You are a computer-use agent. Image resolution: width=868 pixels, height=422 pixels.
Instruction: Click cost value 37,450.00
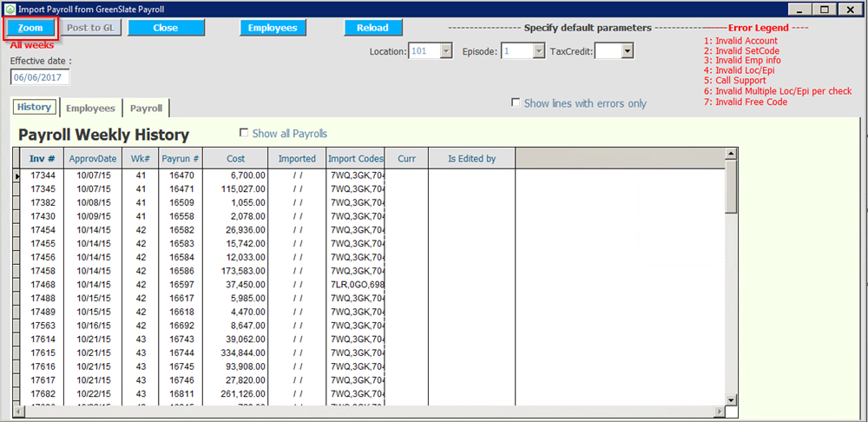246,285
